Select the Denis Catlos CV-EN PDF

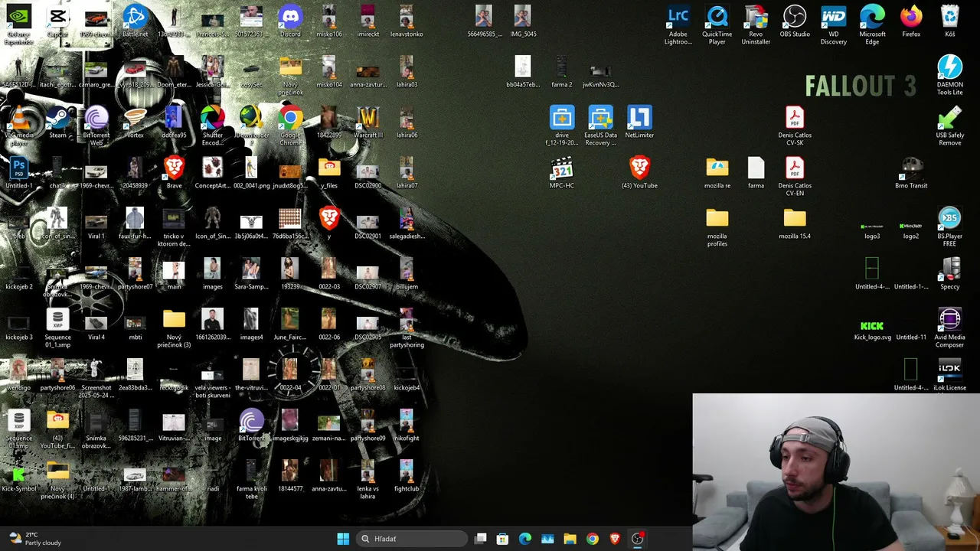795,177
